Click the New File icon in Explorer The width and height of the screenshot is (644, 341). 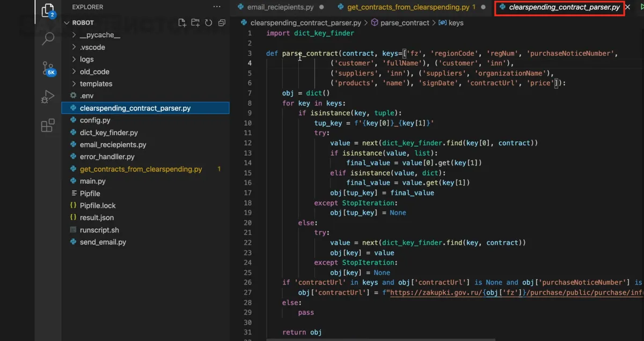182,23
